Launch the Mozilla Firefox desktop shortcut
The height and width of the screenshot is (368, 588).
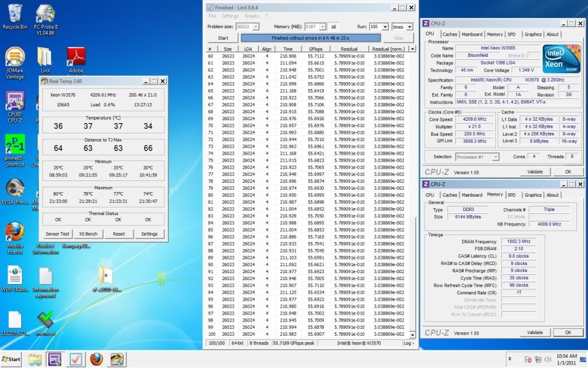15,239
